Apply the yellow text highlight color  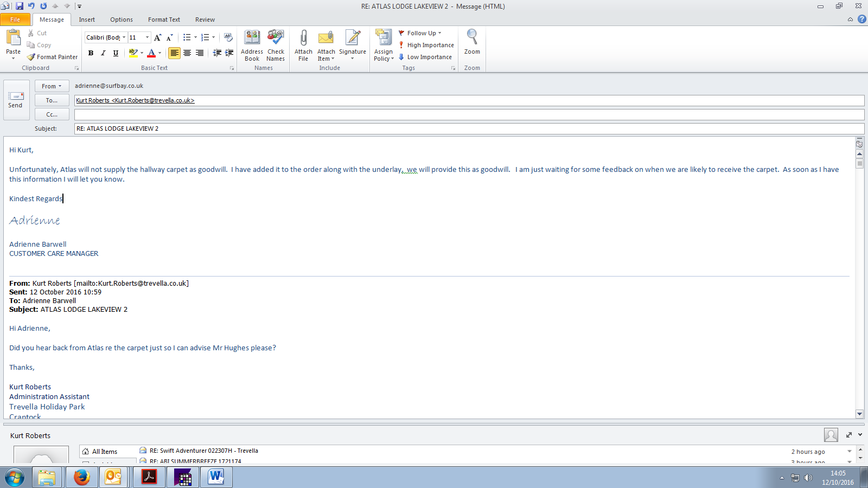pyautogui.click(x=132, y=53)
